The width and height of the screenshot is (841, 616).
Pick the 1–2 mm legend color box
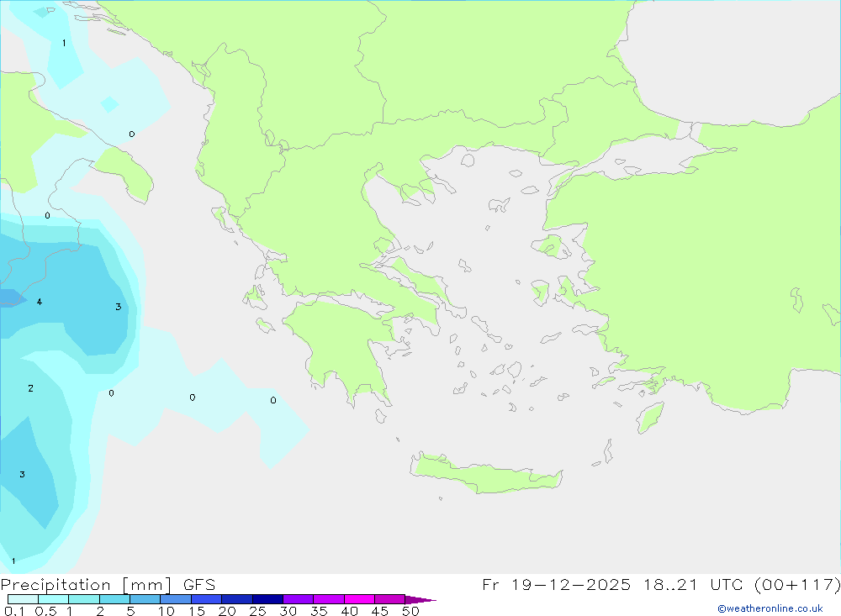coord(83,599)
